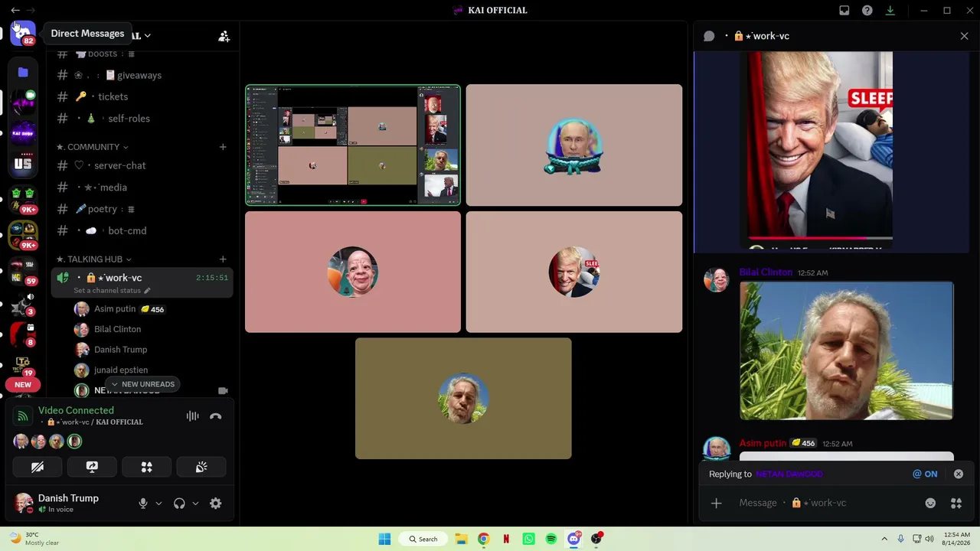Open KAI OFFICIAL server menu chevron
The height and width of the screenshot is (551, 980).
coord(147,35)
